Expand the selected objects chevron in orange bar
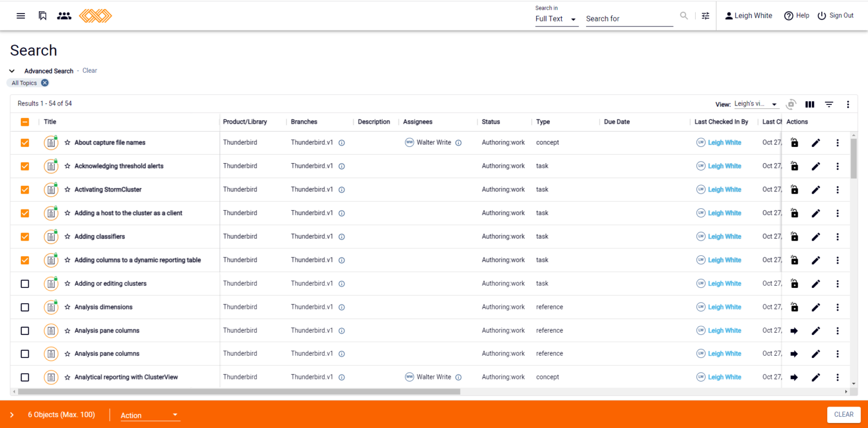This screenshot has height=428, width=868. [x=12, y=415]
